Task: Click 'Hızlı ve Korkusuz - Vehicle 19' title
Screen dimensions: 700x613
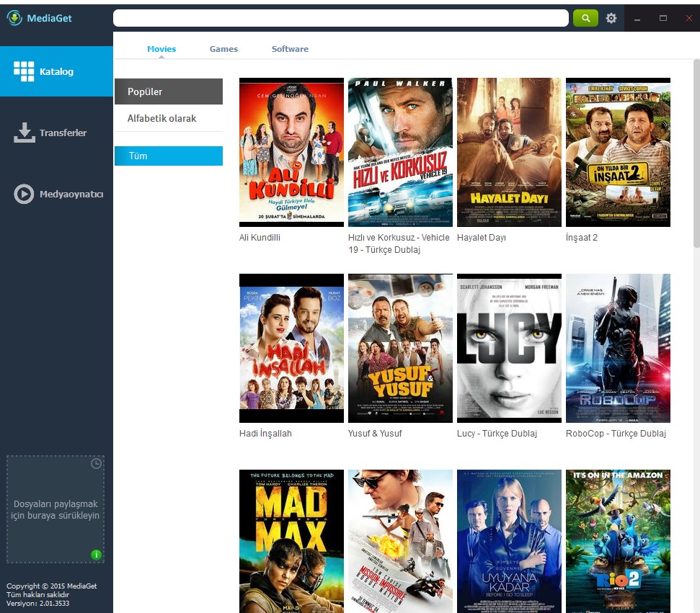Action: click(399, 243)
